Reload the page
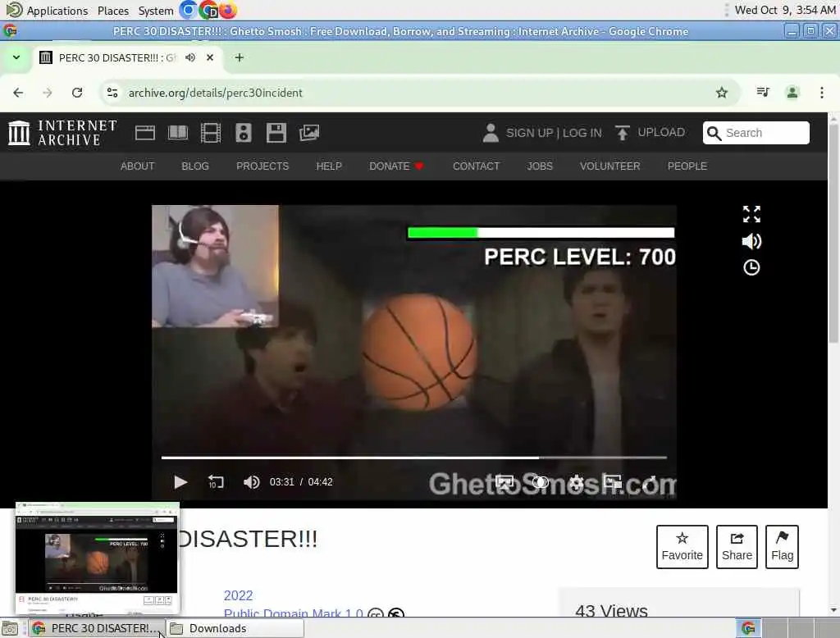The height and width of the screenshot is (638, 840). tap(77, 93)
